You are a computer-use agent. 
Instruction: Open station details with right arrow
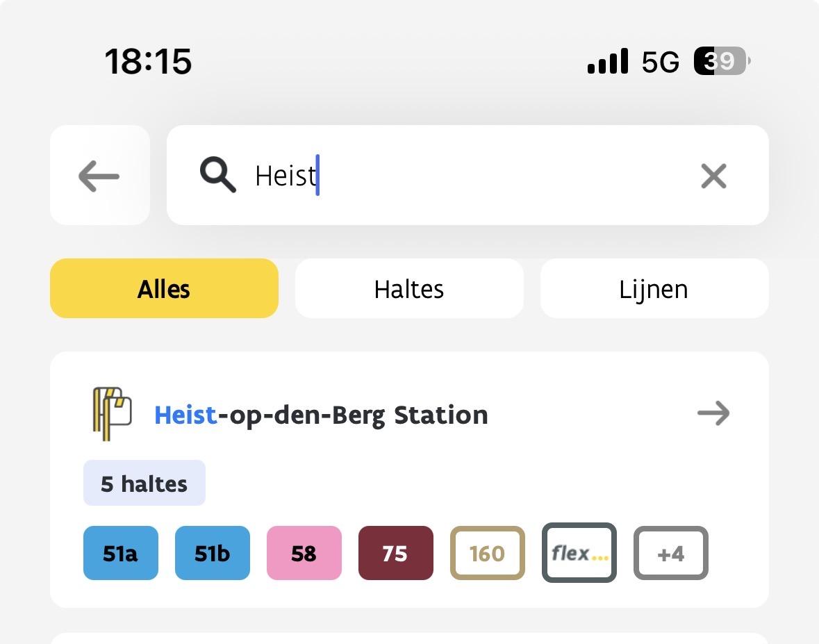point(713,413)
